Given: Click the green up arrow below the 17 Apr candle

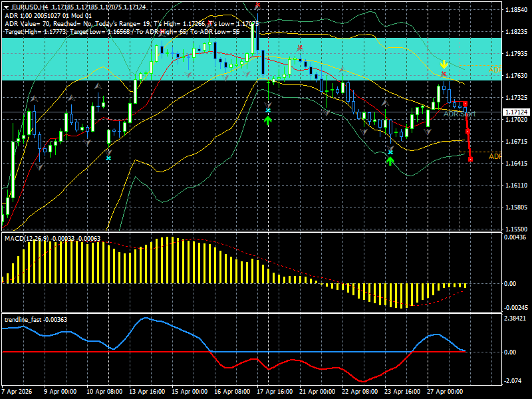Looking at the screenshot, I should 269,120.
